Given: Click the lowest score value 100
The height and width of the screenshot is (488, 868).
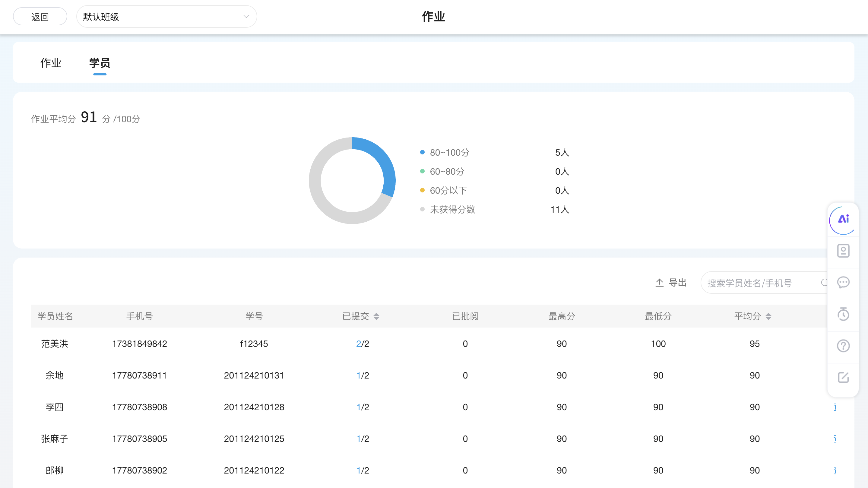Looking at the screenshot, I should 658,344.
